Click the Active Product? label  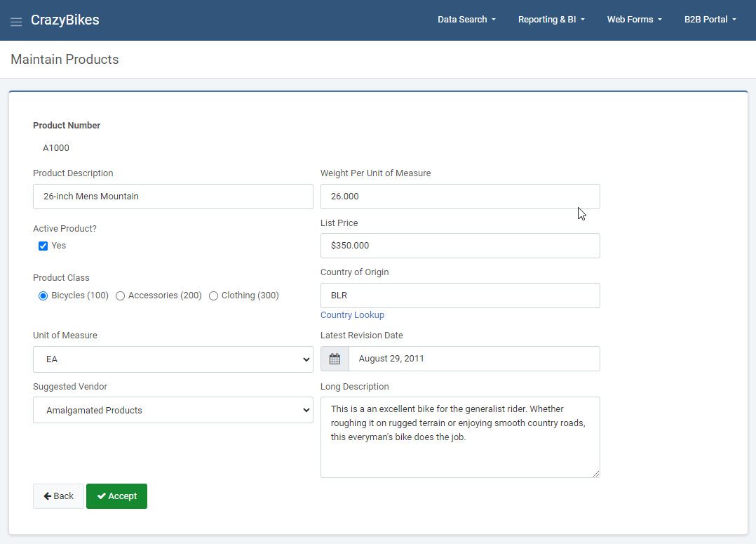tap(65, 229)
